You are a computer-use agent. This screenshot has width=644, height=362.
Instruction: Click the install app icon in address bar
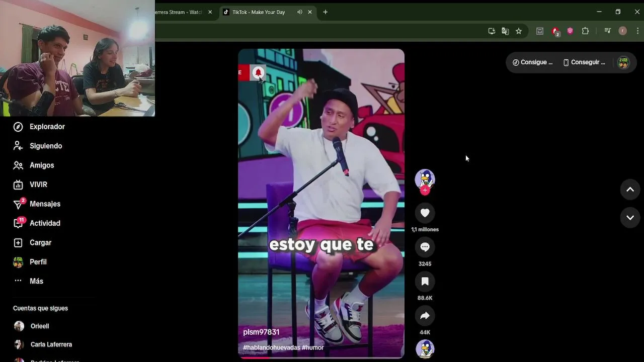[x=492, y=31]
